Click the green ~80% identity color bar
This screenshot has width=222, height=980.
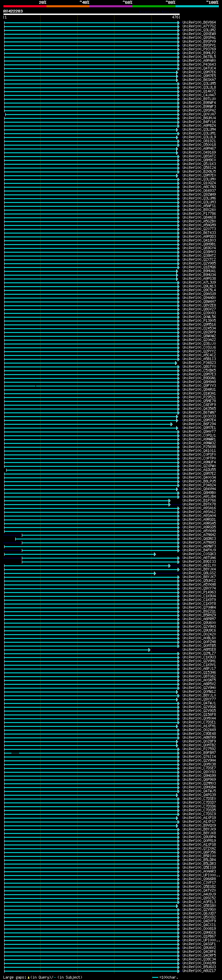[x=154, y=6]
